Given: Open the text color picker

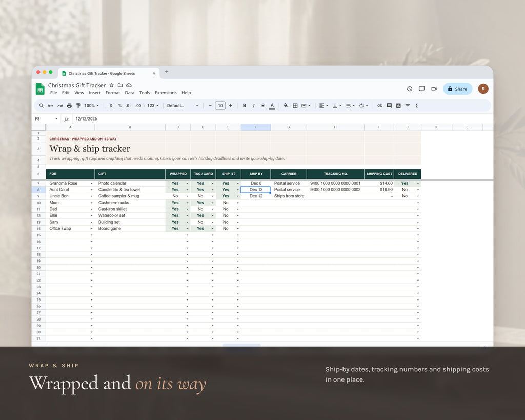Looking at the screenshot, I should 272,106.
